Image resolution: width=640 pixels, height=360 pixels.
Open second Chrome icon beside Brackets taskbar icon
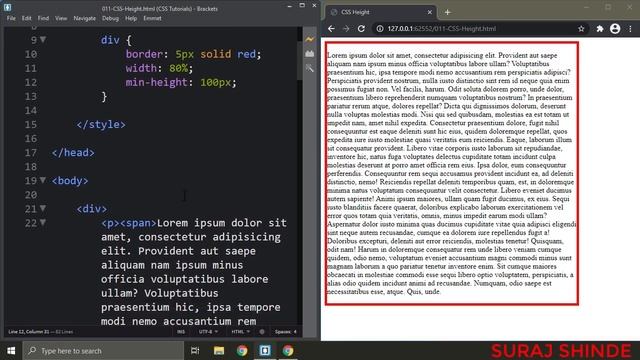pos(288,351)
